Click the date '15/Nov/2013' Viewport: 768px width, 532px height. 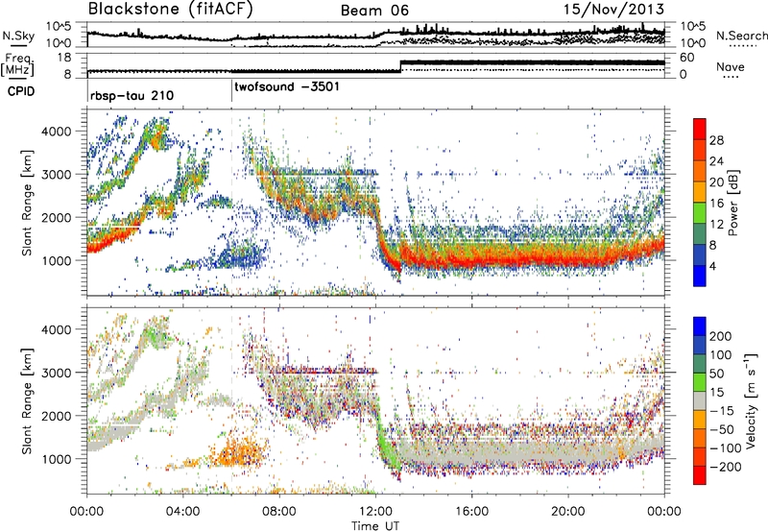coord(613,9)
